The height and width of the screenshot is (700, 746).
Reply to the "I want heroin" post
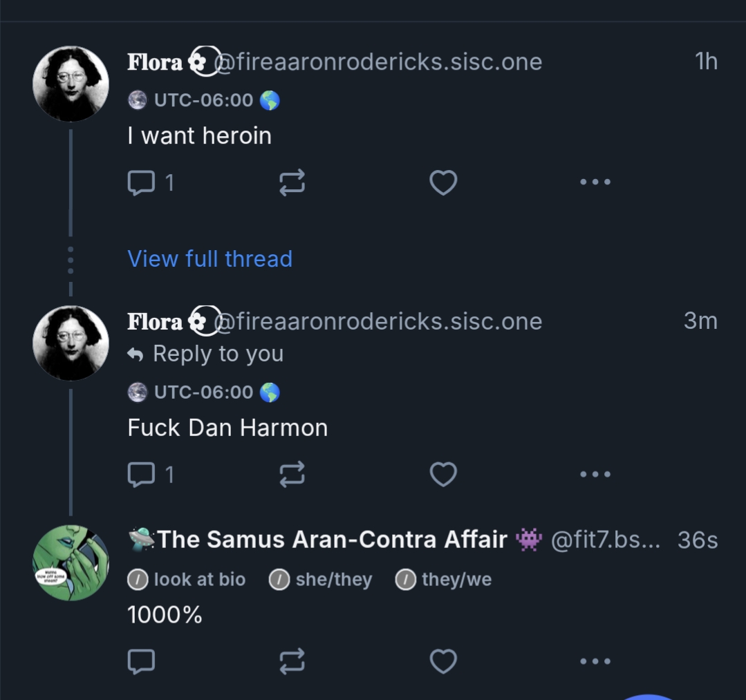142,182
